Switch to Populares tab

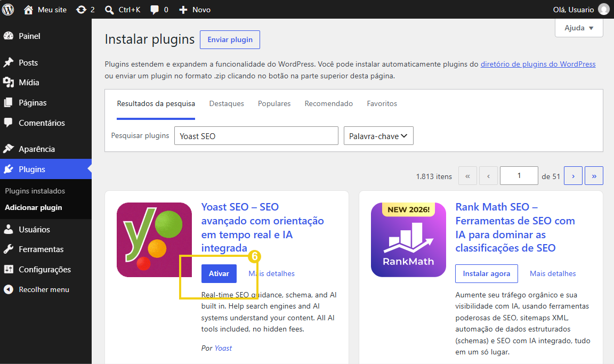click(274, 104)
